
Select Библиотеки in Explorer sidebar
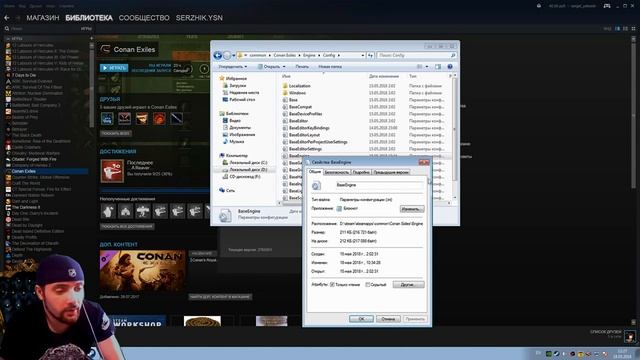click(x=237, y=113)
